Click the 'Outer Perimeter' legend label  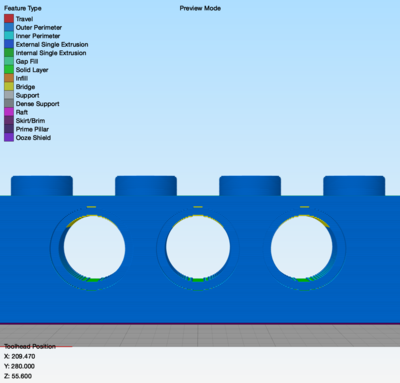tap(39, 27)
